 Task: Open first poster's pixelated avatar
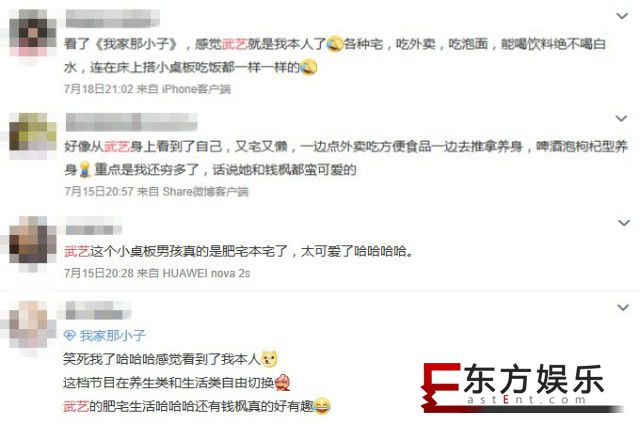tap(33, 33)
